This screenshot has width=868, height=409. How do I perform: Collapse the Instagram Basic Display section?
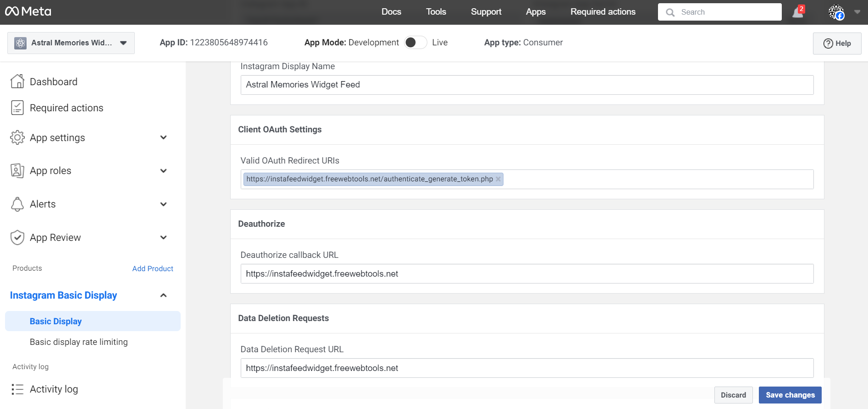[163, 295]
